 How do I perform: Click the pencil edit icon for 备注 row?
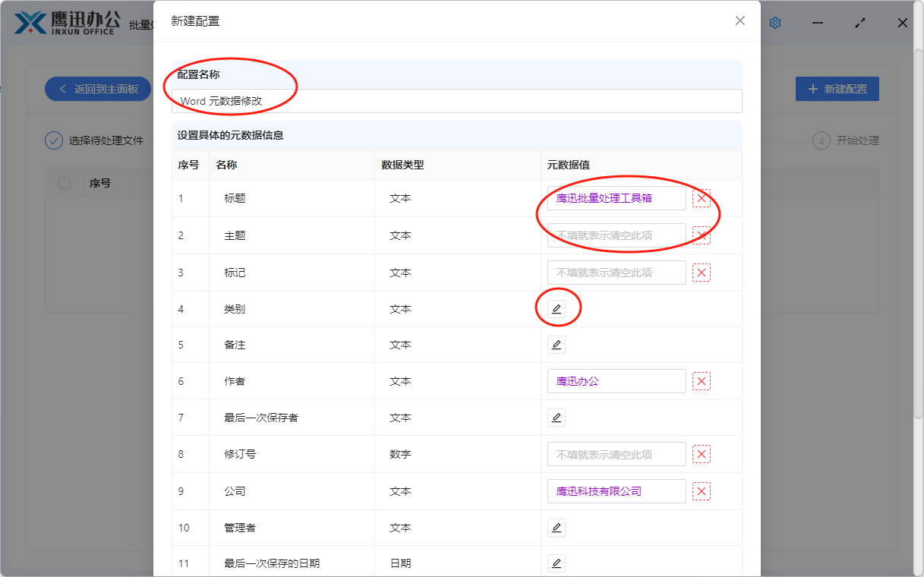(557, 345)
